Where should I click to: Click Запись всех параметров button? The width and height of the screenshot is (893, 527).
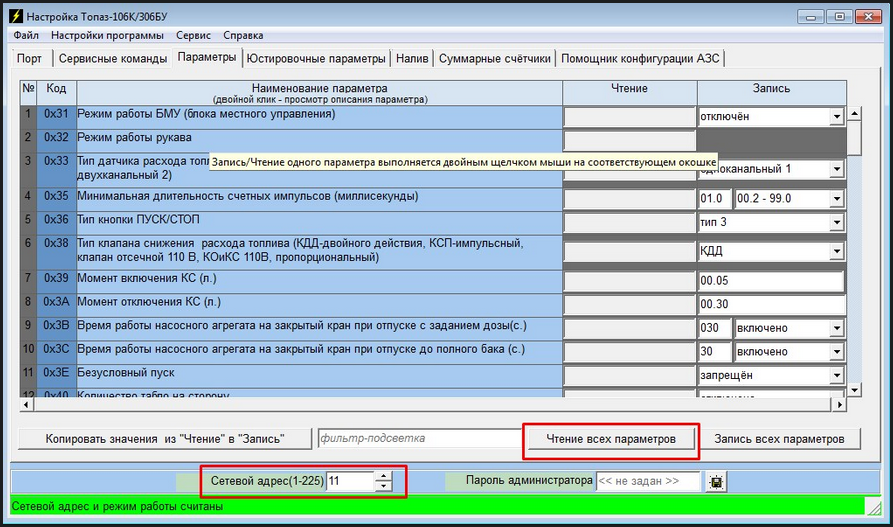pos(779,439)
